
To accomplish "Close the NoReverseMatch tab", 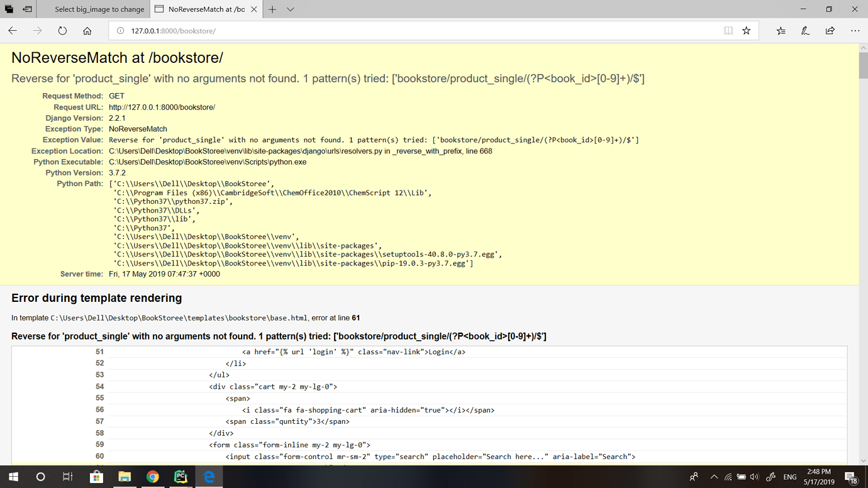I will (253, 9).
